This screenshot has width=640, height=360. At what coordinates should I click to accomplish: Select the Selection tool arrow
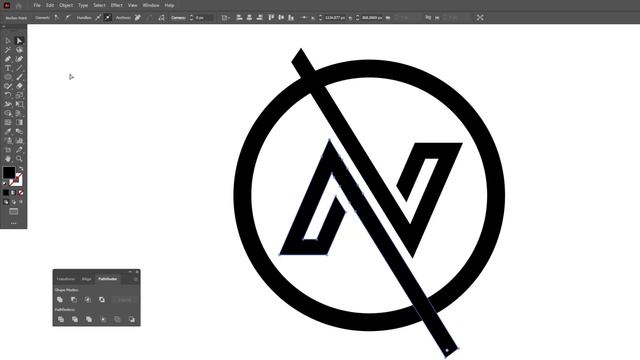pyautogui.click(x=8, y=41)
